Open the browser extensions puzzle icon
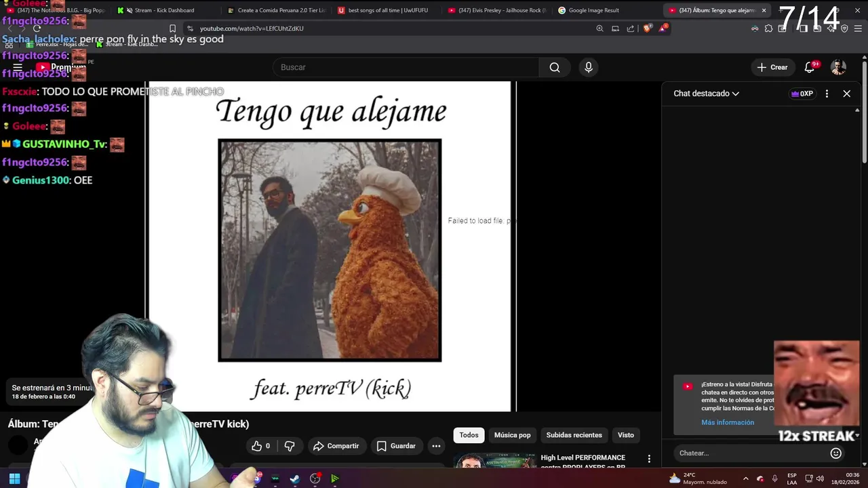 click(768, 28)
